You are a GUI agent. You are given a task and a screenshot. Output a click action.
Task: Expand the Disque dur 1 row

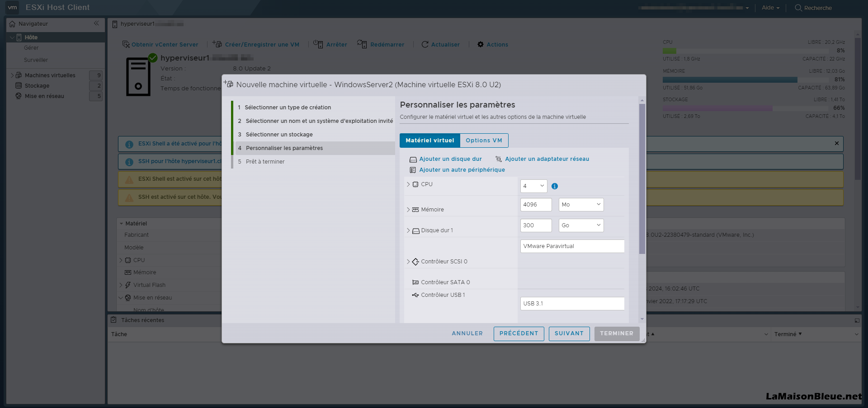[408, 230]
